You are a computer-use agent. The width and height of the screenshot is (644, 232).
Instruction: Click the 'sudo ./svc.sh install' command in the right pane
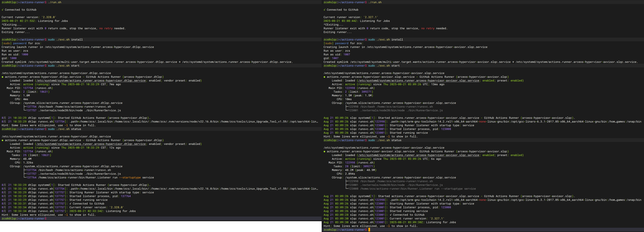[386, 39]
